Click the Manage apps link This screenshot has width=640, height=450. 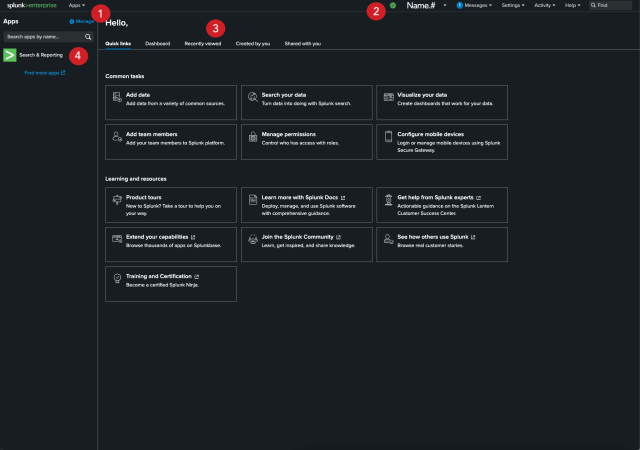click(82, 22)
